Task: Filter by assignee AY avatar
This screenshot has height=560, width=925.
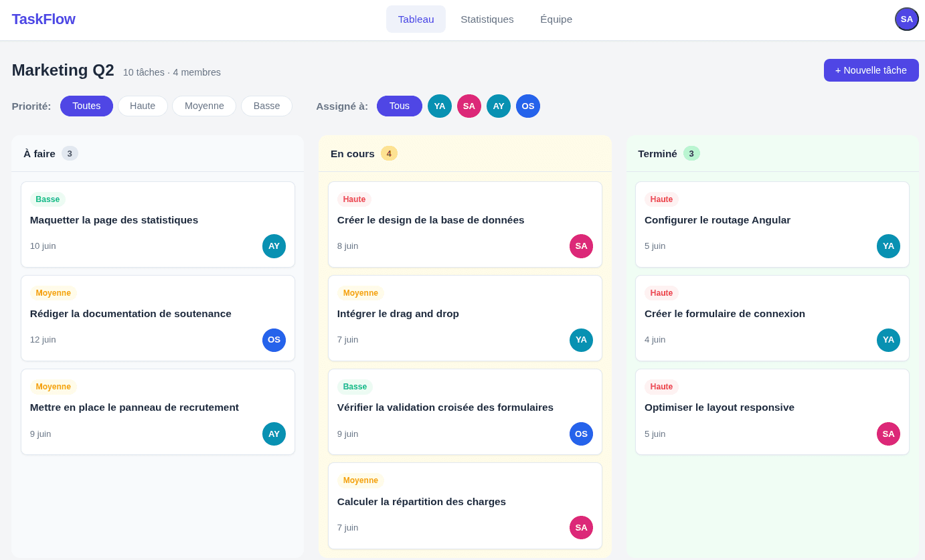Action: point(499,106)
